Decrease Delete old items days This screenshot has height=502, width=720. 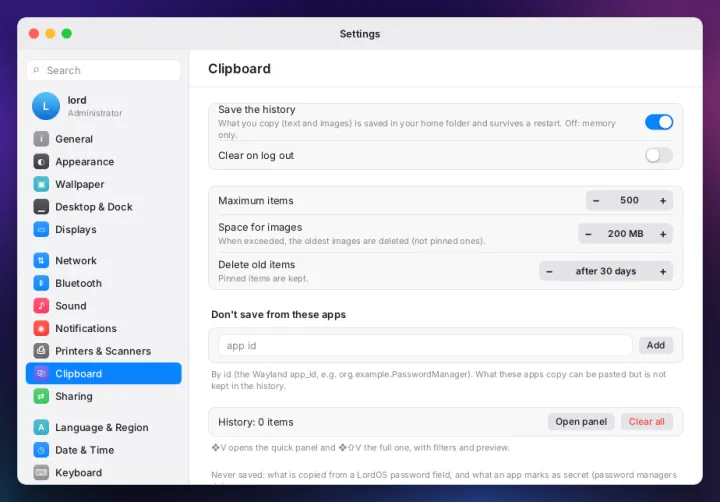coord(549,271)
